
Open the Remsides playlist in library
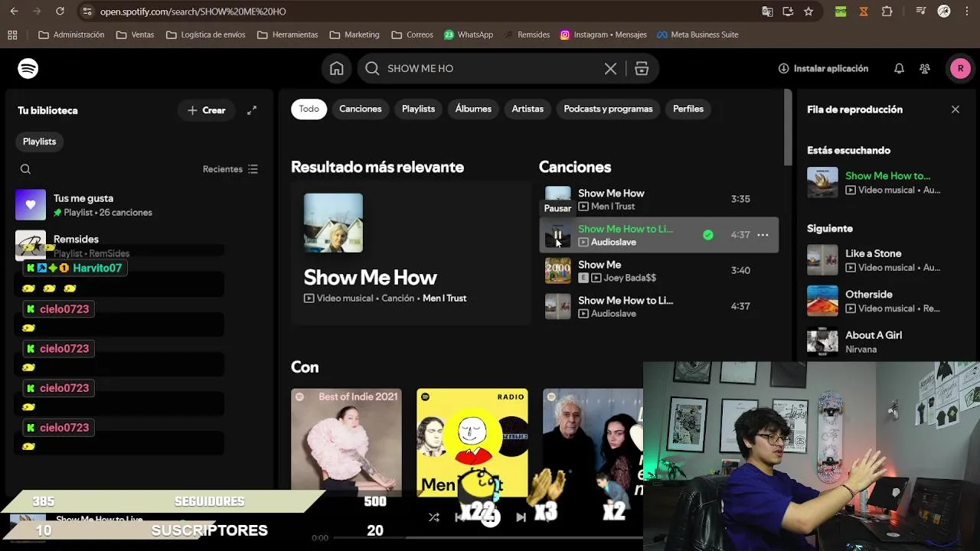click(138, 246)
